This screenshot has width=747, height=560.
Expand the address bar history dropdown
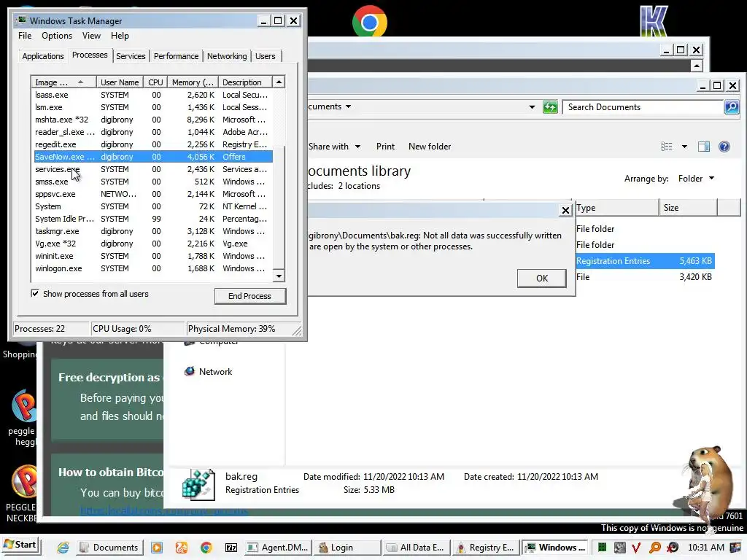click(x=532, y=107)
